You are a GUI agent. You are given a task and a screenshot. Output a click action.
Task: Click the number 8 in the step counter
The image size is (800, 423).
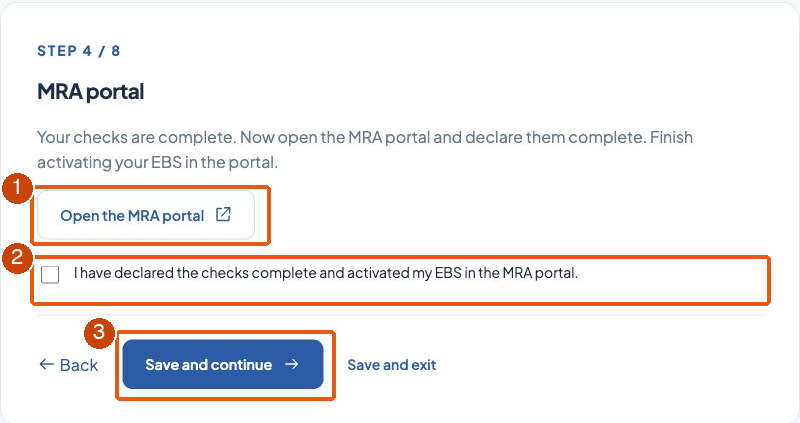pos(116,51)
